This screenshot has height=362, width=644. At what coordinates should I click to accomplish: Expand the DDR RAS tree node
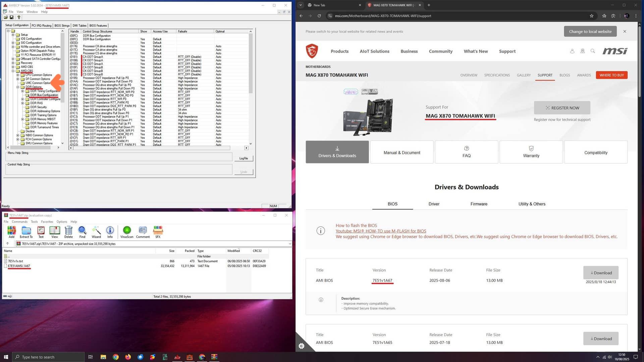tap(22, 103)
